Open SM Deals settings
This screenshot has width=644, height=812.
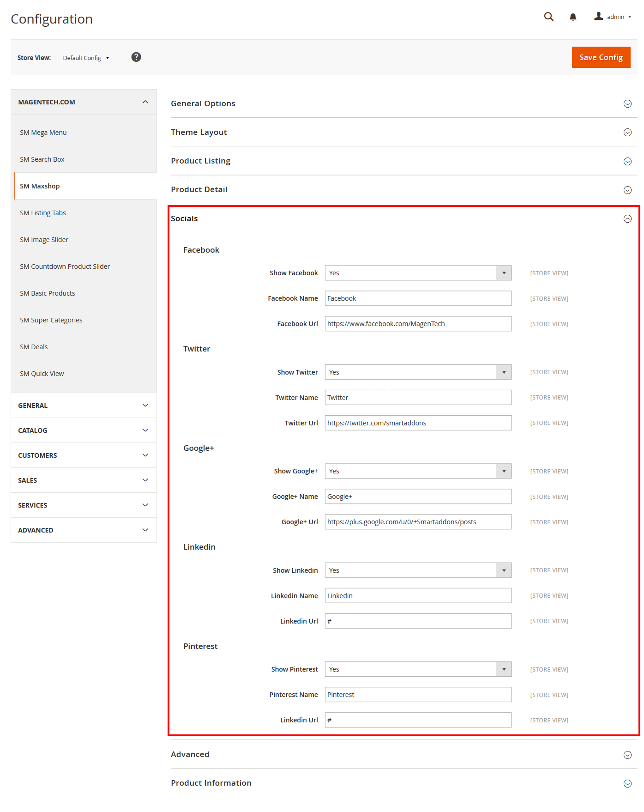34,347
